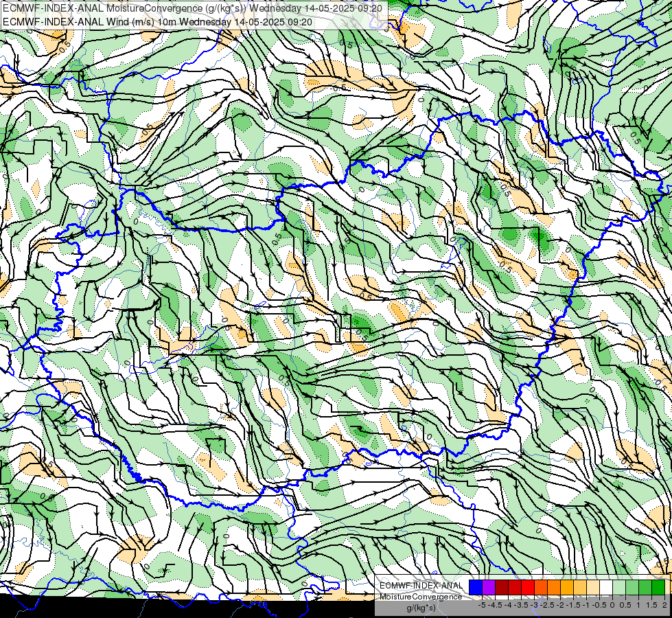The width and height of the screenshot is (672, 618).
Task: Click the darkest green legend swatch for 1.5 to 2
Action: pos(658,587)
